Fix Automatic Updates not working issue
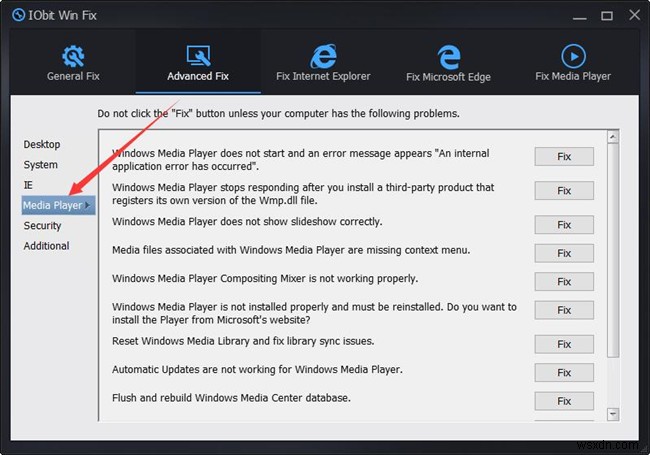This screenshot has height=455, width=650. click(564, 373)
